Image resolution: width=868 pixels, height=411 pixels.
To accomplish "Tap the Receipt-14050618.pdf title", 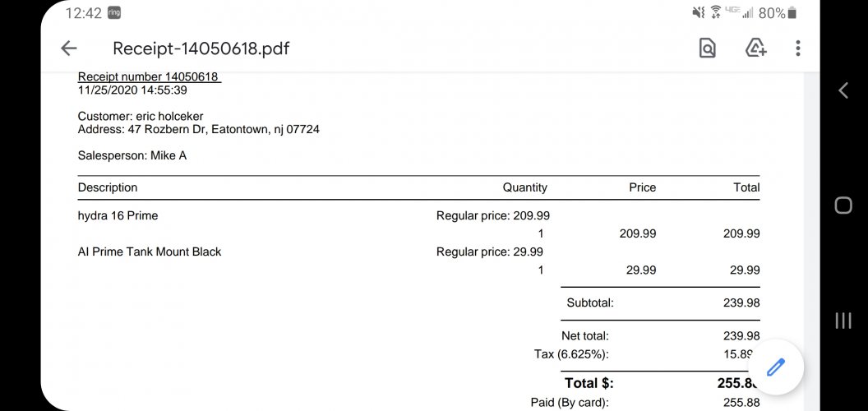I will click(x=201, y=48).
